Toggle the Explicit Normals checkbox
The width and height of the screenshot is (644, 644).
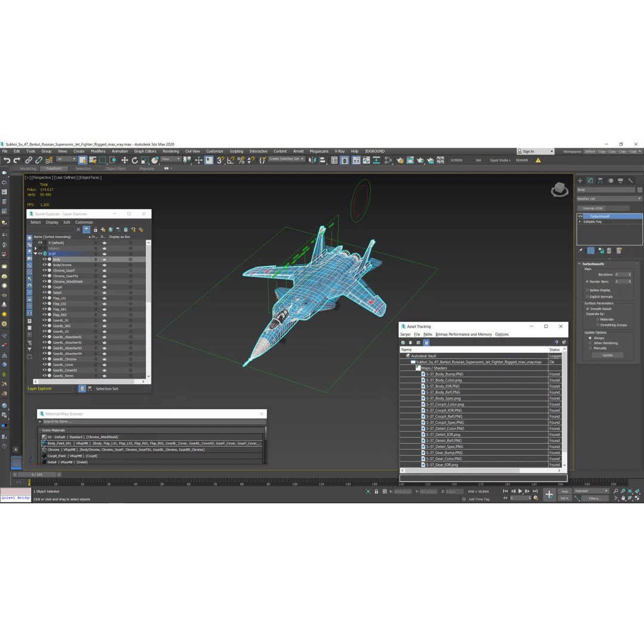[587, 296]
